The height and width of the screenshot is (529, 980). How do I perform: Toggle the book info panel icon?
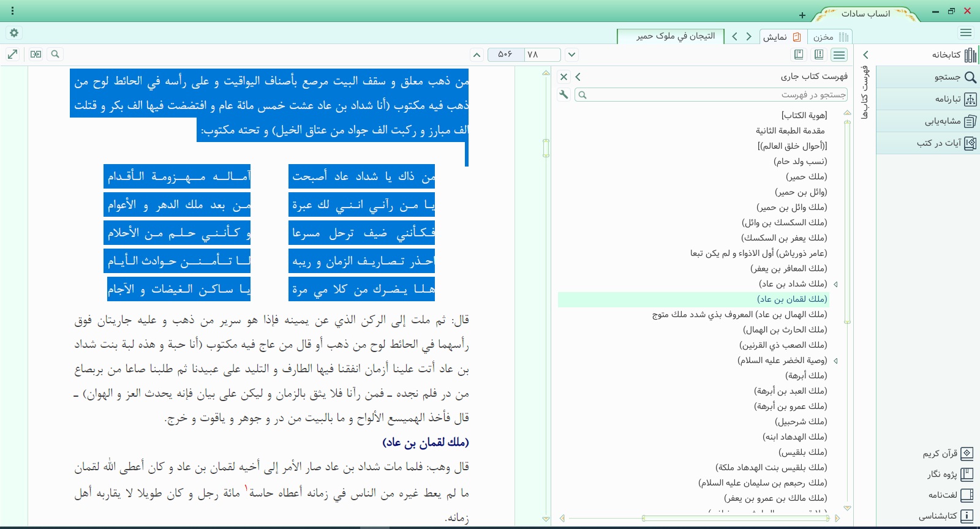click(819, 54)
